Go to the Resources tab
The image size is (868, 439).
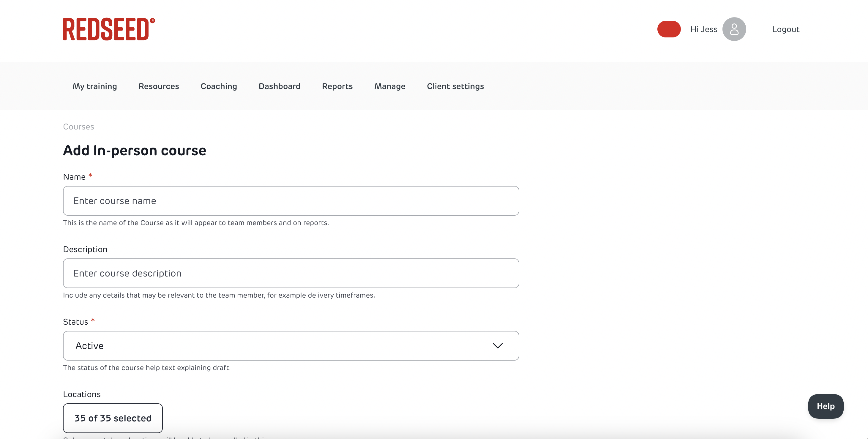159,86
